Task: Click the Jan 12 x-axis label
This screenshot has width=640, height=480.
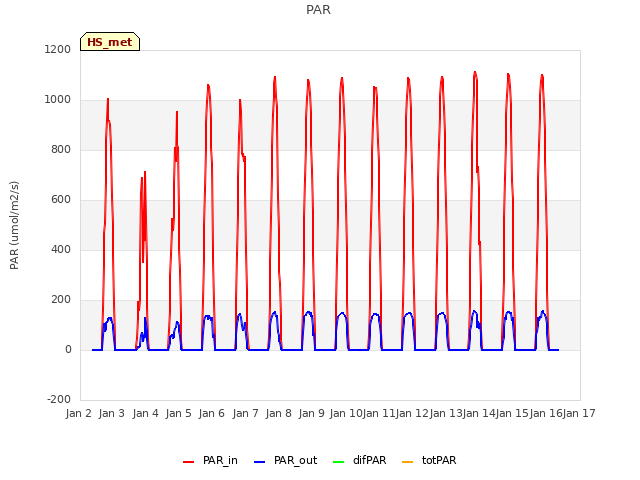Action: tap(413, 413)
